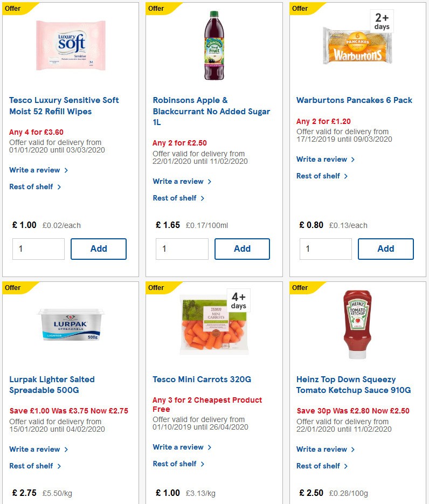Add the Warburtons Pancakes to basket
429x504 pixels.
[386, 248]
